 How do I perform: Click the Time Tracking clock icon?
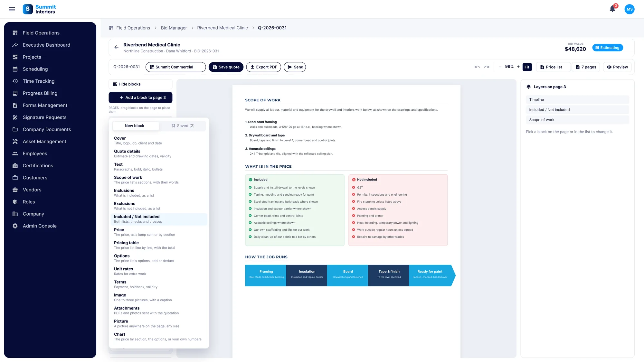[x=15, y=81]
